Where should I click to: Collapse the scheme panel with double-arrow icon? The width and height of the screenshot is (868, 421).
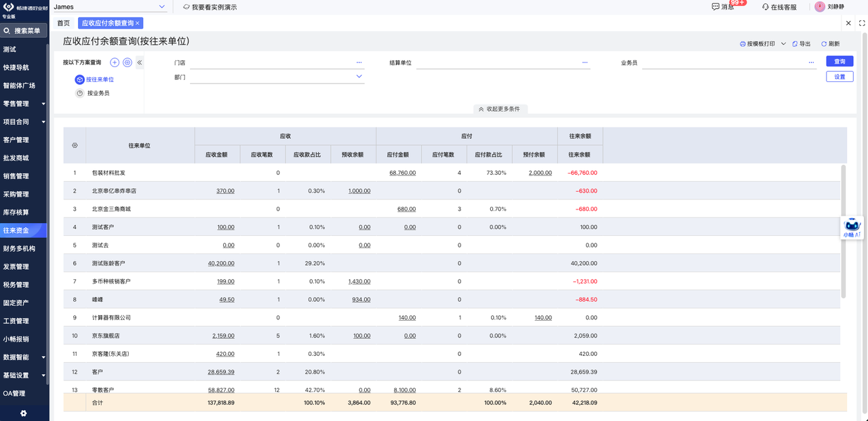pyautogui.click(x=140, y=62)
